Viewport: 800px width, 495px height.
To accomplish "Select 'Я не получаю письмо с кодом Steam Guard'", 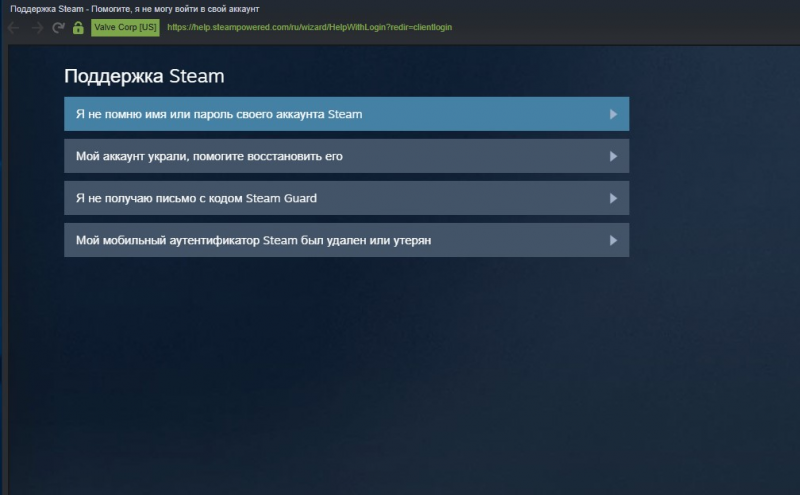I will (x=346, y=198).
